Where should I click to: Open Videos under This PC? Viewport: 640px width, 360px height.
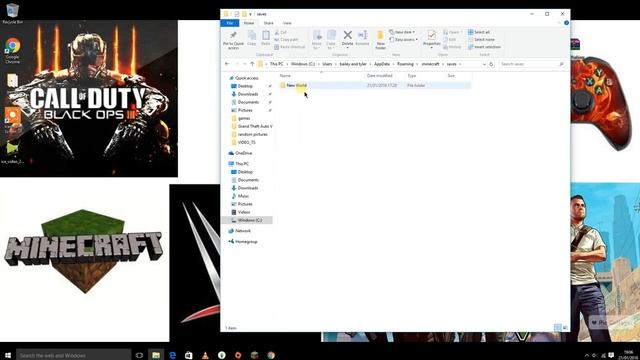point(244,212)
